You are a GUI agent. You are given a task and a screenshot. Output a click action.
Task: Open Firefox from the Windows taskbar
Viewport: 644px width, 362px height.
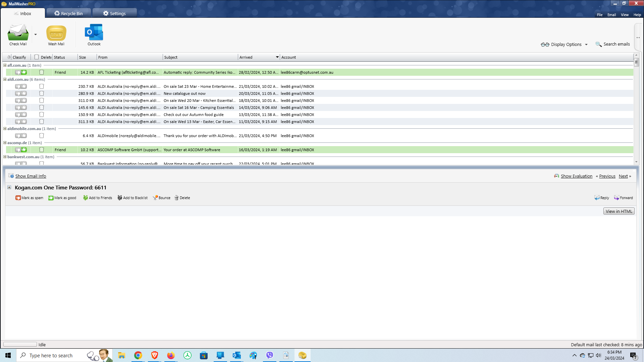[171, 355]
